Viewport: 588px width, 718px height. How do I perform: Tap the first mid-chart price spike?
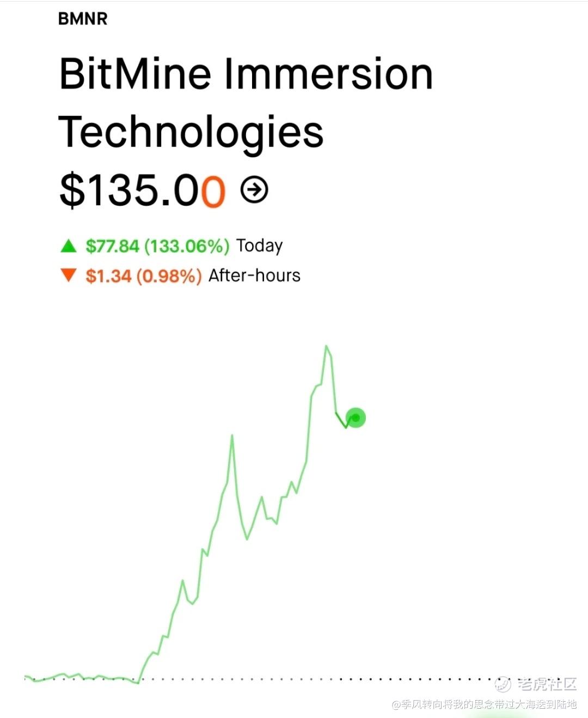pos(232,435)
